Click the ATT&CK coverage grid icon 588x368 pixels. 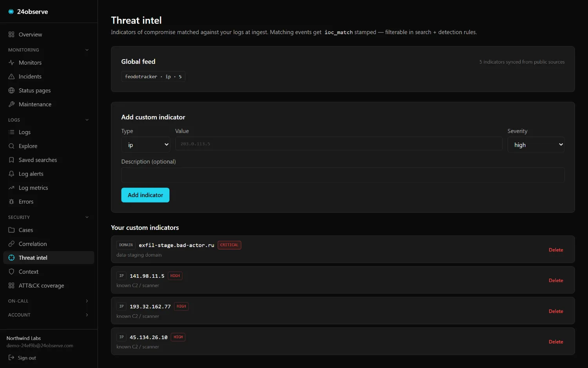(11, 286)
